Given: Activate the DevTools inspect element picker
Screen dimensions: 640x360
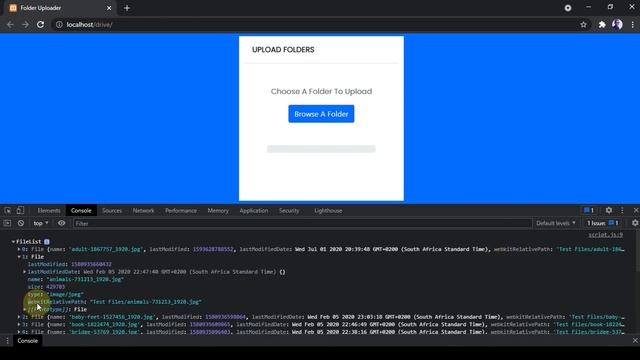Looking at the screenshot, I should [8, 210].
